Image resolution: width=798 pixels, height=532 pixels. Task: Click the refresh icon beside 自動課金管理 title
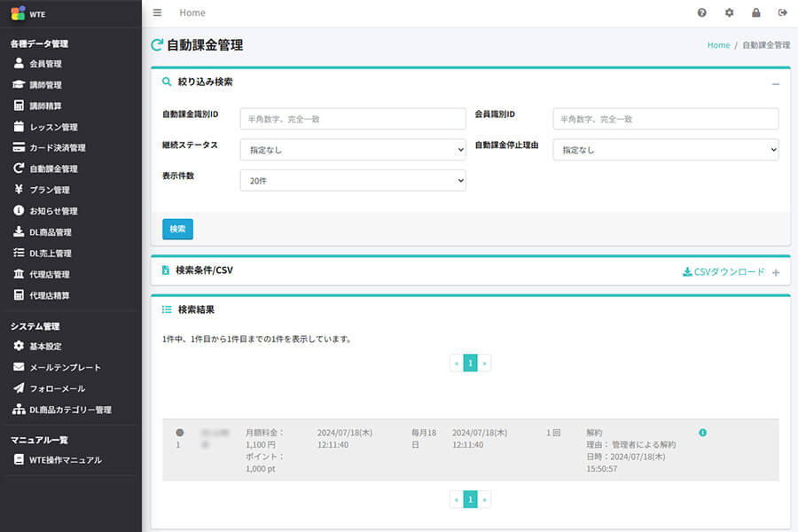(159, 43)
